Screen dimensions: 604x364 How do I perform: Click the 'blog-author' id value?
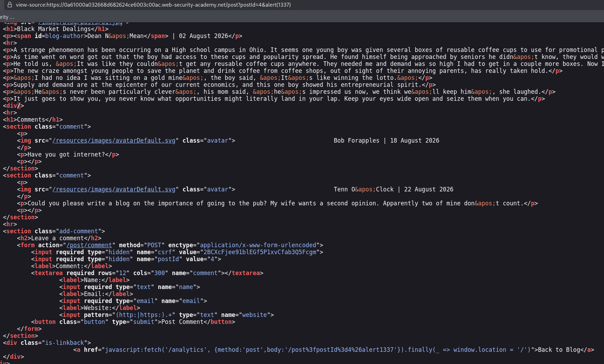click(x=65, y=36)
